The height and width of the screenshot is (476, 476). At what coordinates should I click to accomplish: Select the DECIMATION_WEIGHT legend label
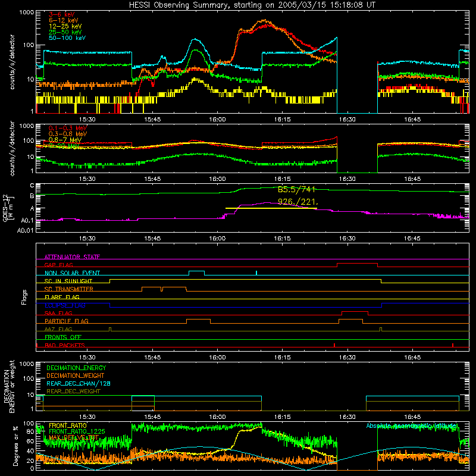(76, 375)
